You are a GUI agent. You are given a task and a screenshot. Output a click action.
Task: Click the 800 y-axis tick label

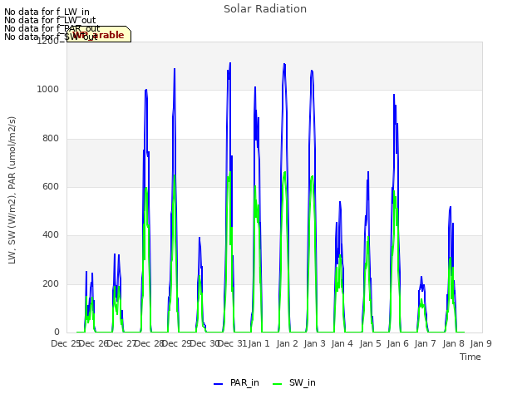[x=51, y=139]
